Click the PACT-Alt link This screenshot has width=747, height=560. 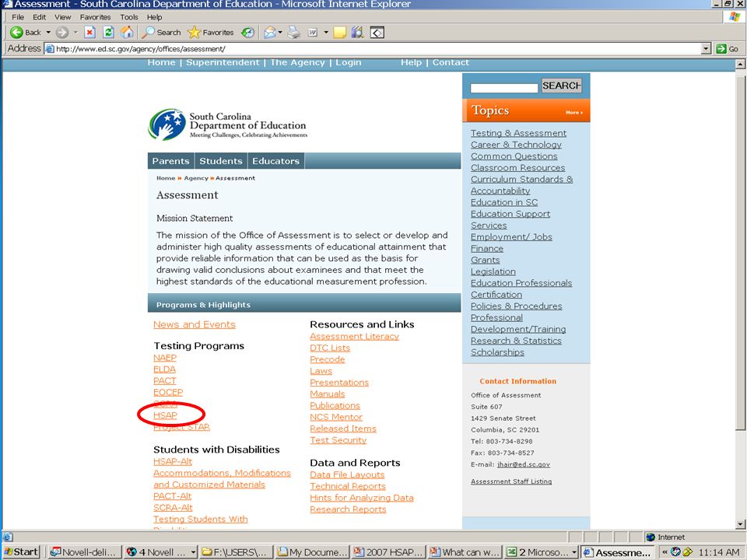173,496
